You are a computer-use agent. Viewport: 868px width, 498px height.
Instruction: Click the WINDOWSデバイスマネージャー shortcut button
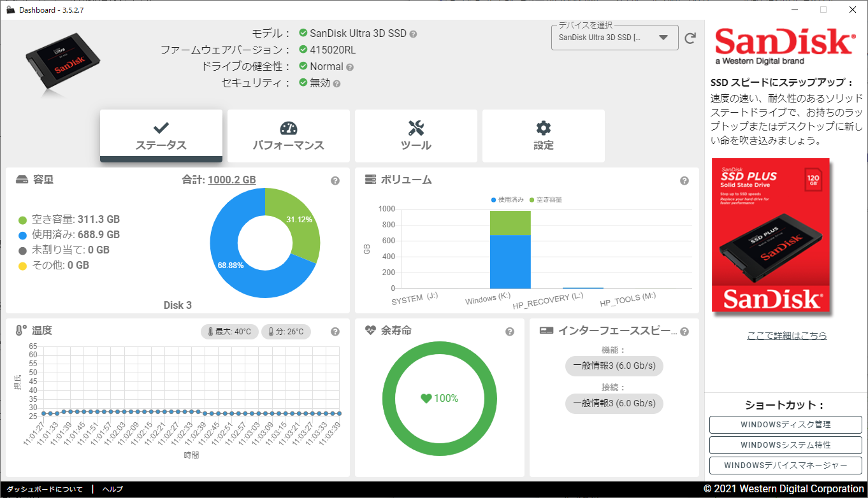pyautogui.click(x=786, y=466)
